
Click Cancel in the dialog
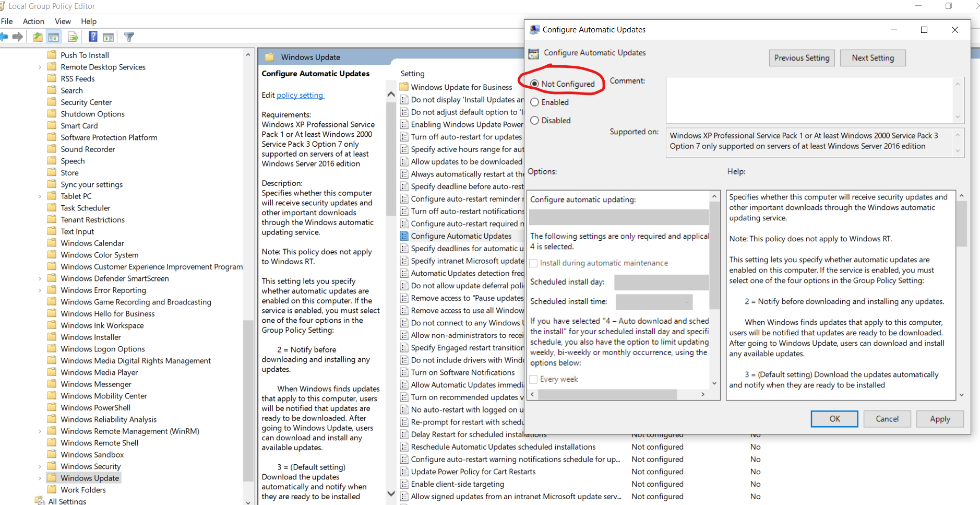coord(887,419)
